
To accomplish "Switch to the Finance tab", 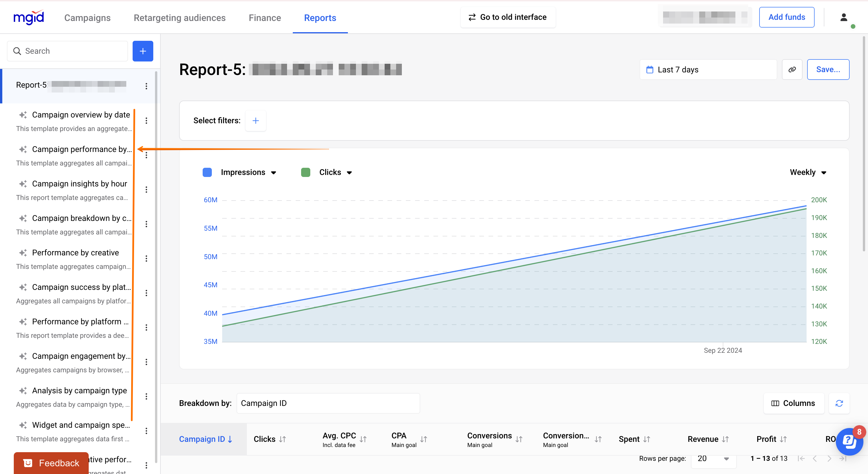I will (x=265, y=18).
